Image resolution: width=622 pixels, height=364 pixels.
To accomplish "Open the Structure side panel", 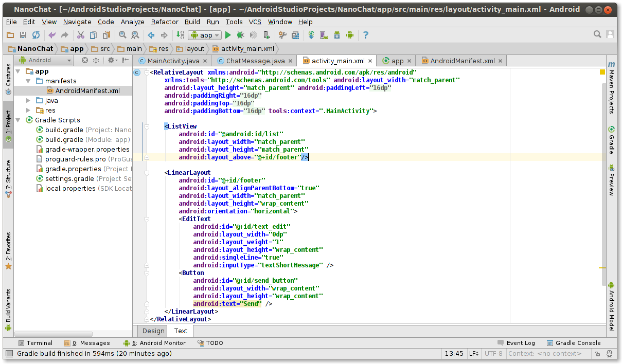I will click(8, 179).
